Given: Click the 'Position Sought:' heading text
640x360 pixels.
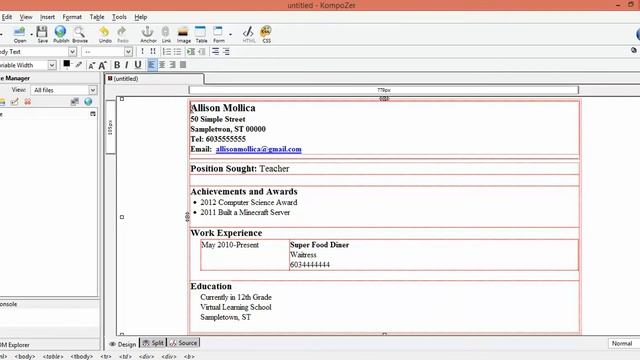Looking at the screenshot, I should click(224, 169).
